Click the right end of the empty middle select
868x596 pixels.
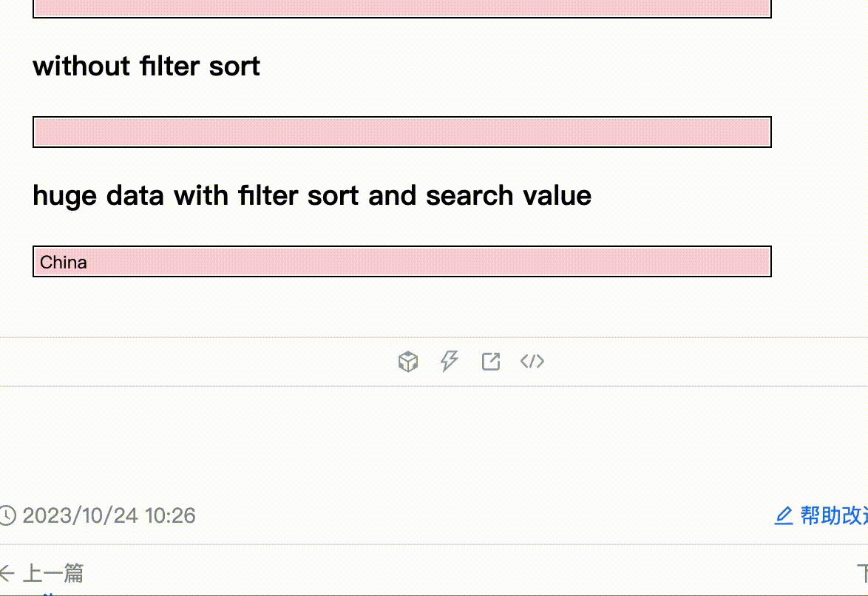(758, 132)
